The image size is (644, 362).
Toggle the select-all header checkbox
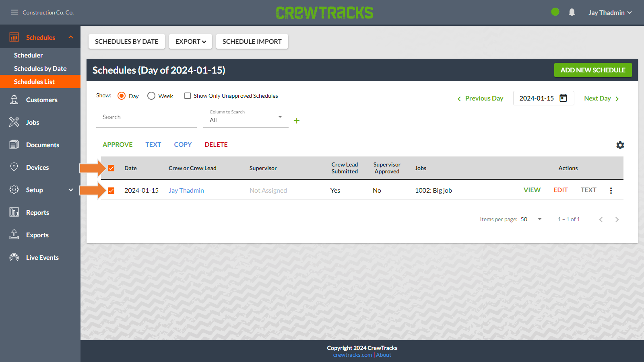click(x=111, y=168)
